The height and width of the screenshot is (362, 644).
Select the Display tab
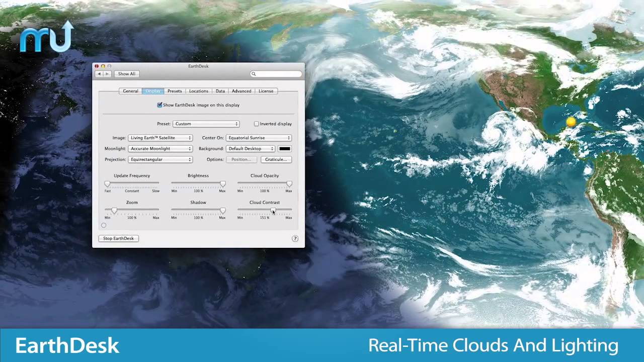click(x=153, y=91)
